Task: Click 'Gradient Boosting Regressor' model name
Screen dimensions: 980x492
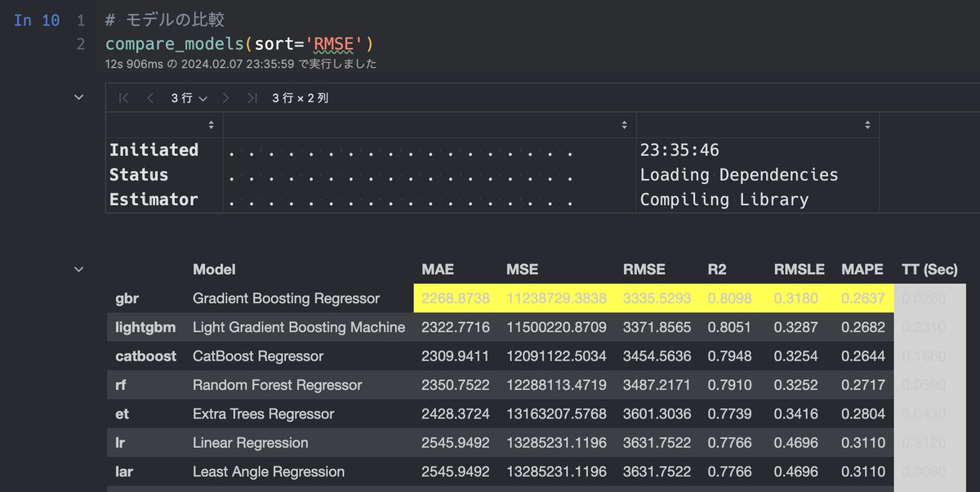Action: coord(287,298)
